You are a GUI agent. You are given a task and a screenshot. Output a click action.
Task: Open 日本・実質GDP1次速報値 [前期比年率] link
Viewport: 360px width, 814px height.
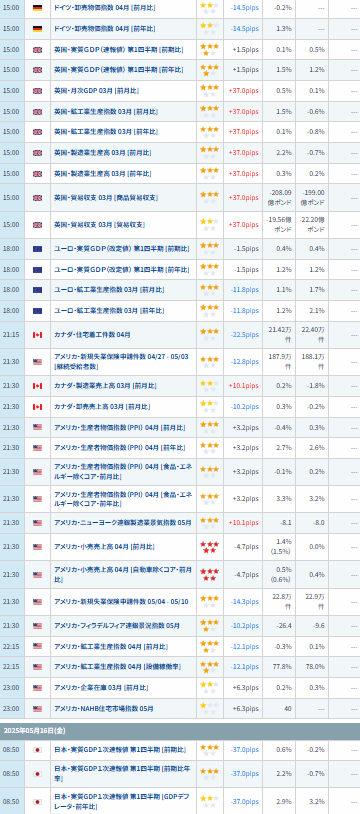coord(122,774)
